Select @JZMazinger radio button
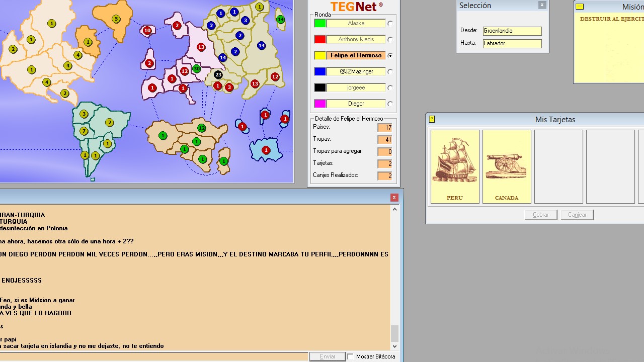Image resolution: width=644 pixels, height=362 pixels. (390, 71)
